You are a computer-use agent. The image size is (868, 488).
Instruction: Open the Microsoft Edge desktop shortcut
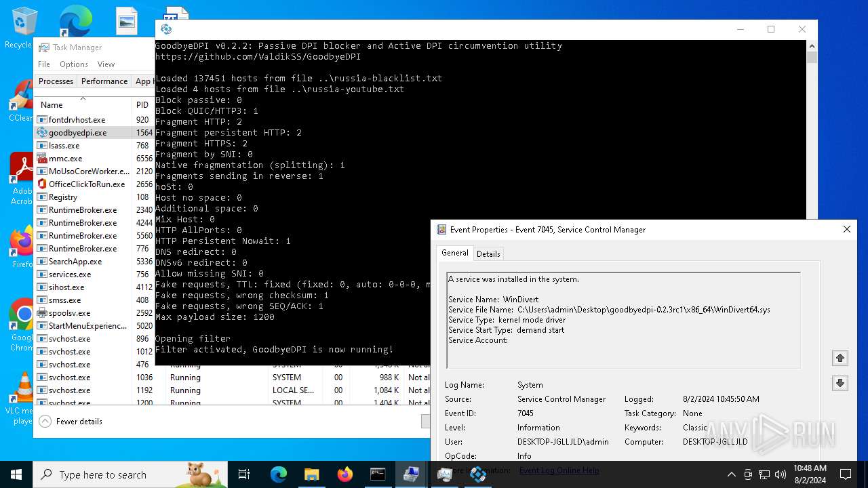tap(75, 20)
